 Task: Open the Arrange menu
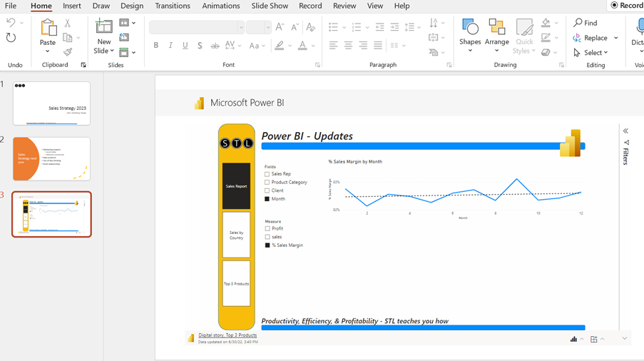(496, 36)
